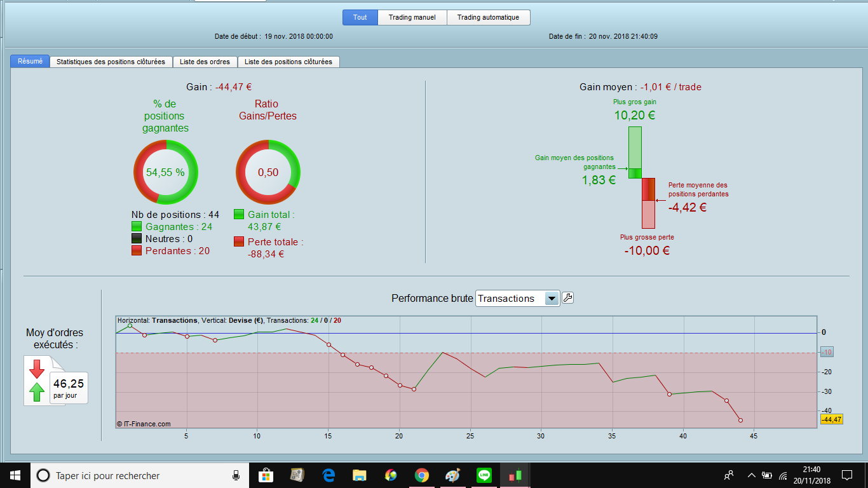
Task: Click the green gain bar in the gain/loss chart
Action: click(635, 152)
